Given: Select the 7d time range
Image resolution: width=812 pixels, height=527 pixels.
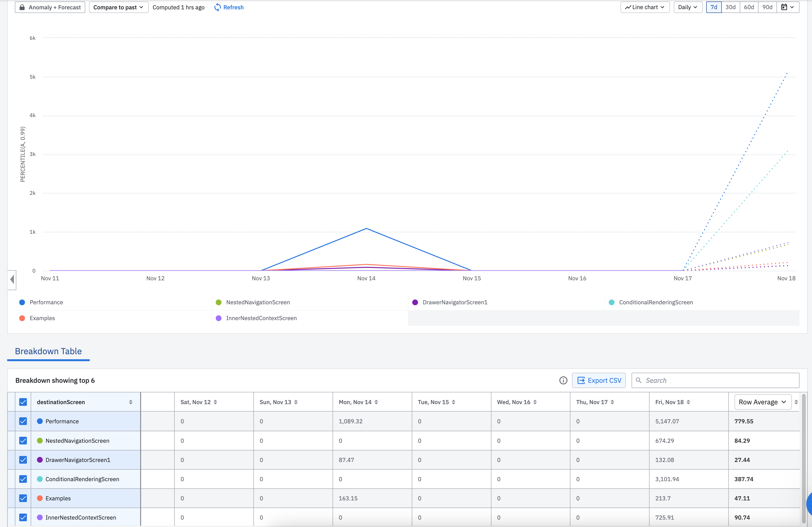Looking at the screenshot, I should pyautogui.click(x=714, y=7).
